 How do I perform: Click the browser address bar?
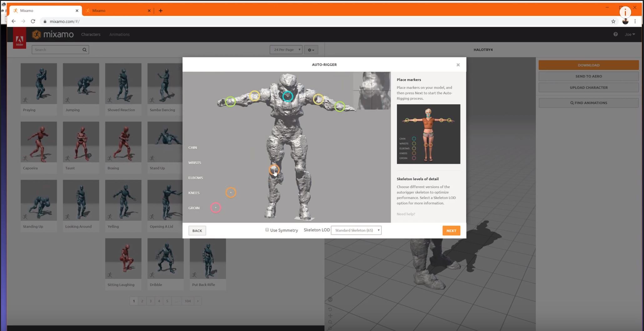[x=325, y=21]
